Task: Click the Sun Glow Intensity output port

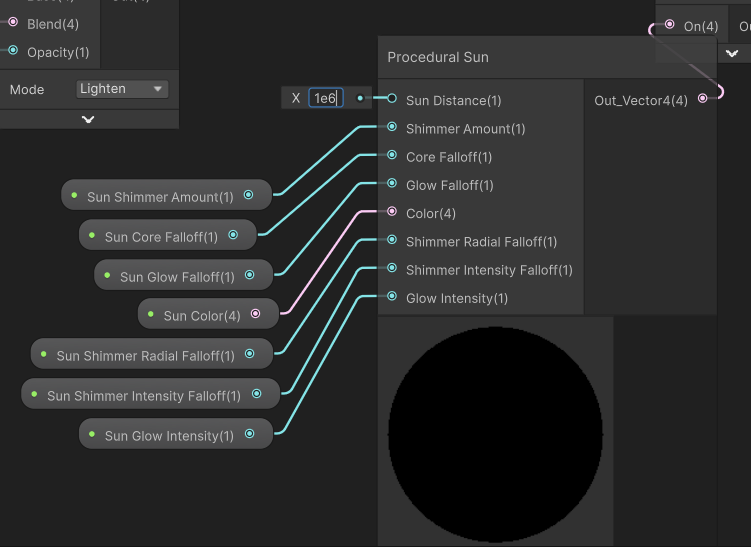Action: [x=249, y=434]
